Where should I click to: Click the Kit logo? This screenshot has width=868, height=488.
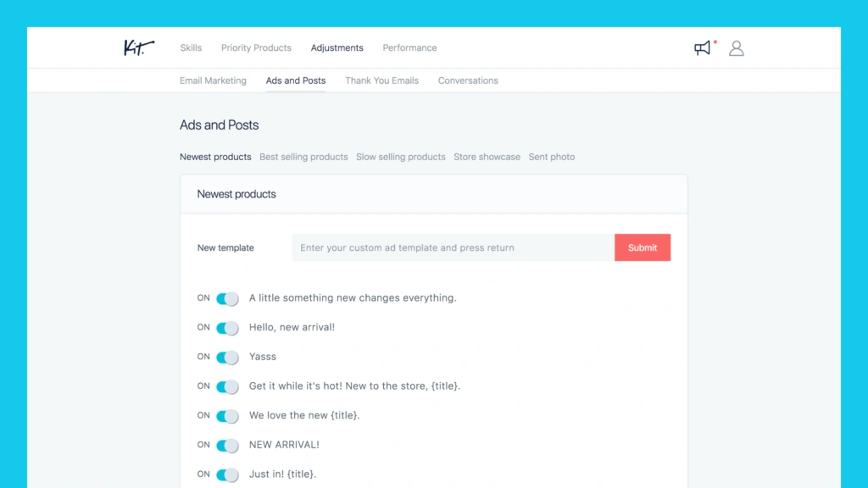(x=138, y=47)
